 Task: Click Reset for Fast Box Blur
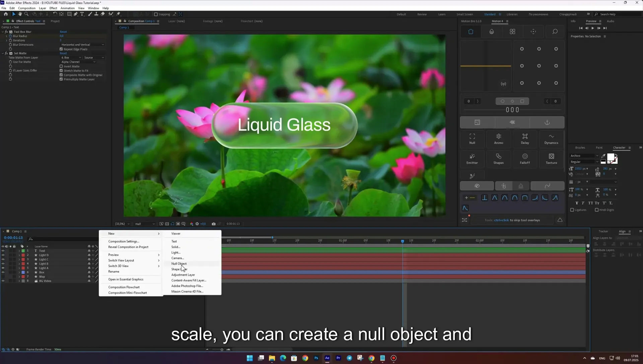click(63, 32)
